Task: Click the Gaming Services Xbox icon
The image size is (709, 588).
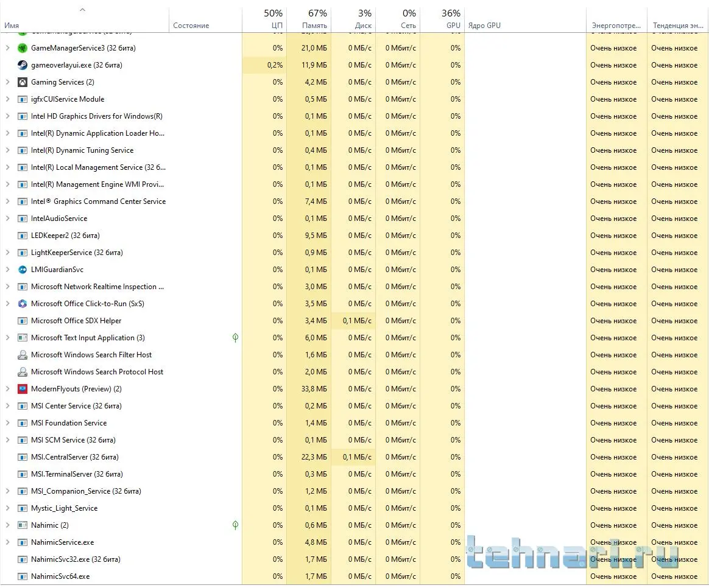Action: [22, 82]
